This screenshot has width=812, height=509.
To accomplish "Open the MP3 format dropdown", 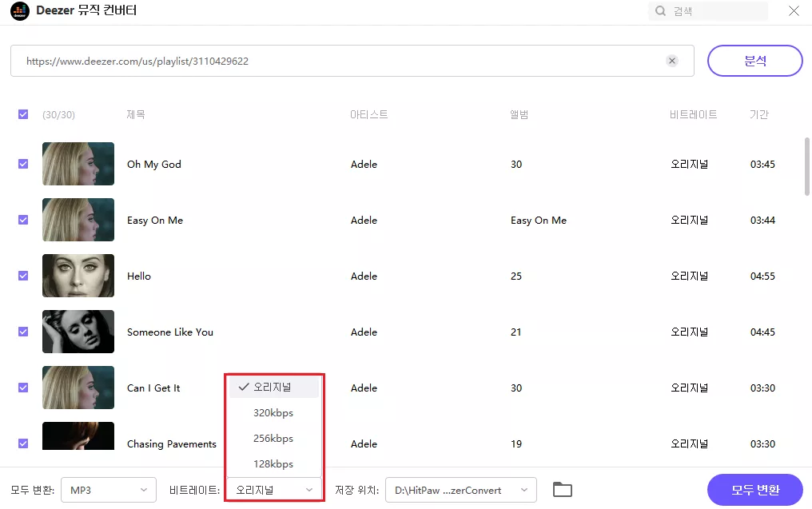I will pos(109,490).
